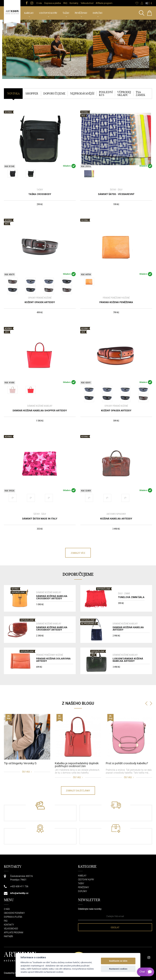The height and width of the screenshot is (980, 156).
Task: Accept cookies with Souhlasím se vším
Action: point(118,961)
